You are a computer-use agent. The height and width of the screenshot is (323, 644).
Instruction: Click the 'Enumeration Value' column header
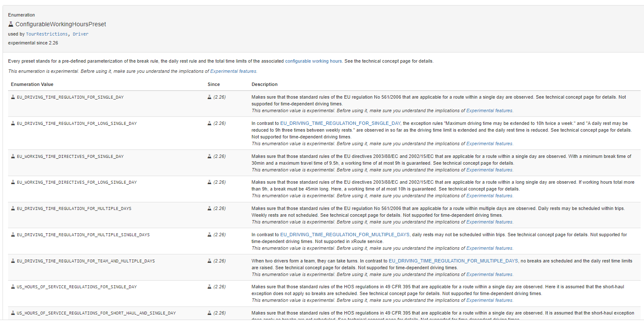(32, 85)
